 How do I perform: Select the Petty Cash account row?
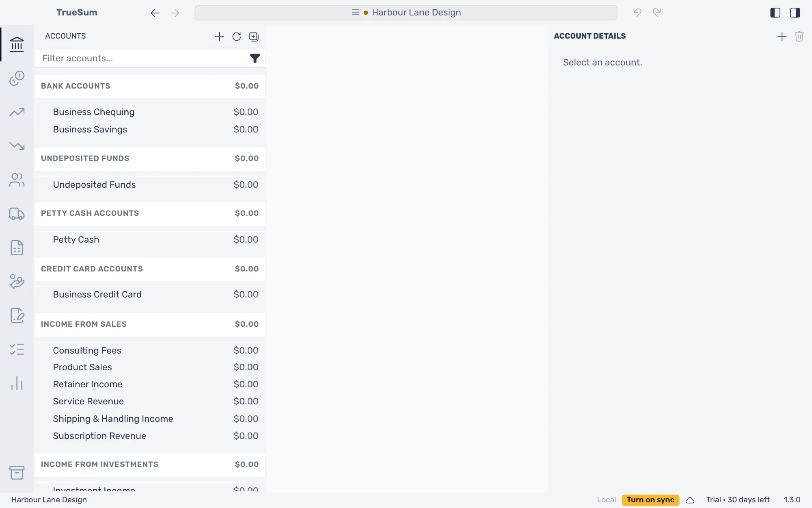coord(150,240)
